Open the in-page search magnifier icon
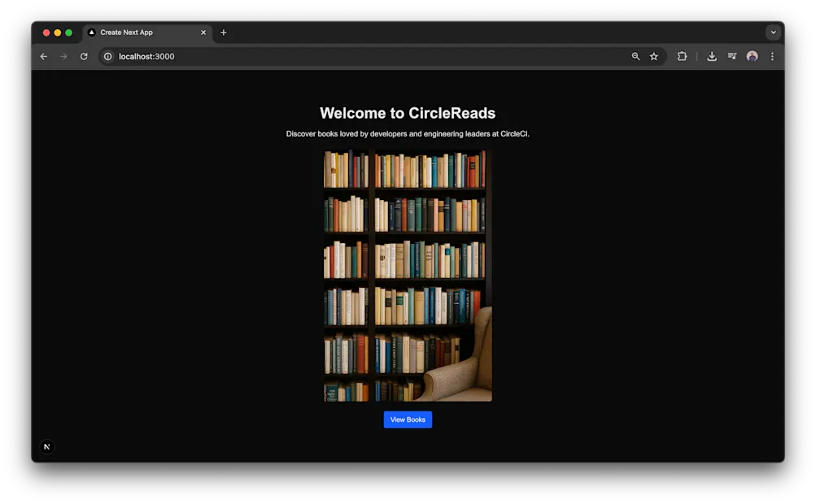The image size is (816, 504). pos(635,56)
